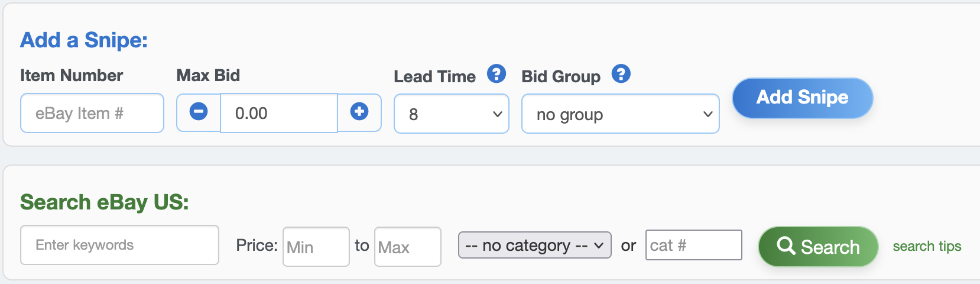This screenshot has width=980, height=284.
Task: Click the "Search eBay US:" heading
Action: pos(105,202)
